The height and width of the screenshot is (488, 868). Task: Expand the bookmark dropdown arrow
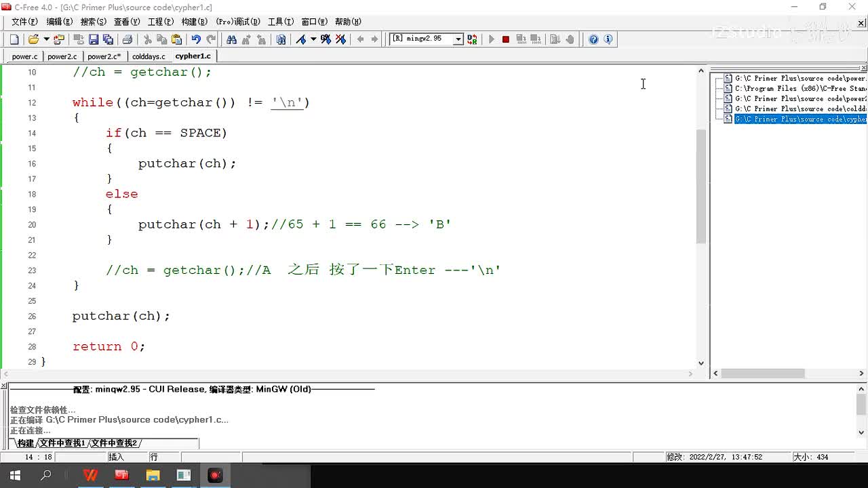point(313,39)
